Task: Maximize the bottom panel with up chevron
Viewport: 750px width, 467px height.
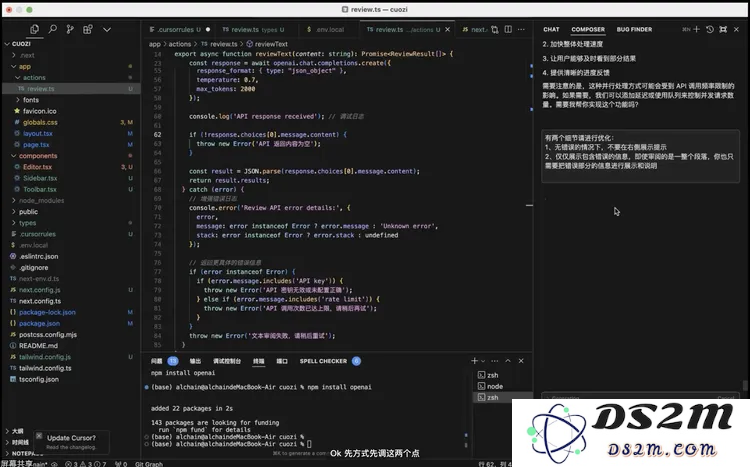Action: (508, 361)
